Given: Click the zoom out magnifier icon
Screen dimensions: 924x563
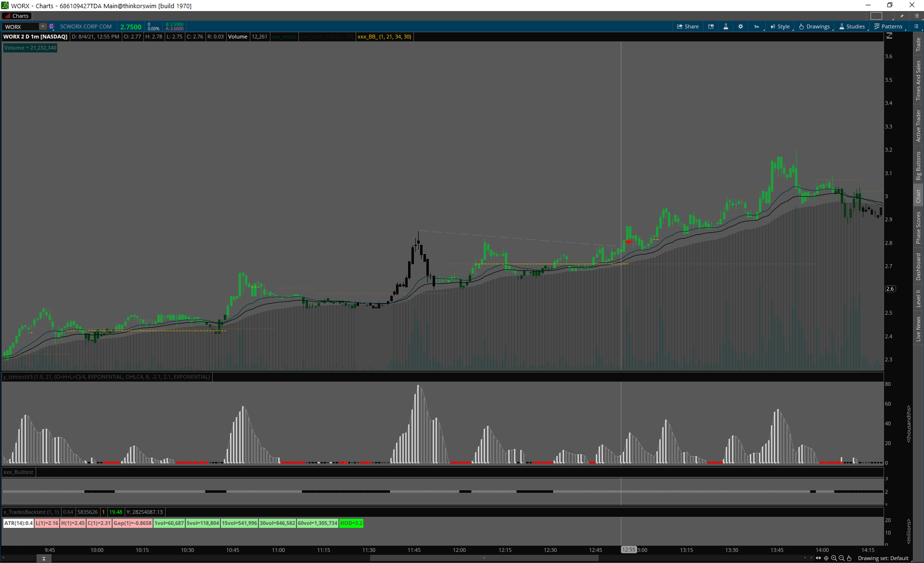Looking at the screenshot, I should point(842,558).
